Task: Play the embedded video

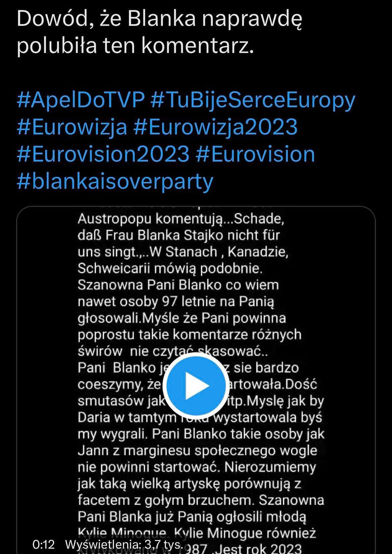Action: (x=195, y=385)
